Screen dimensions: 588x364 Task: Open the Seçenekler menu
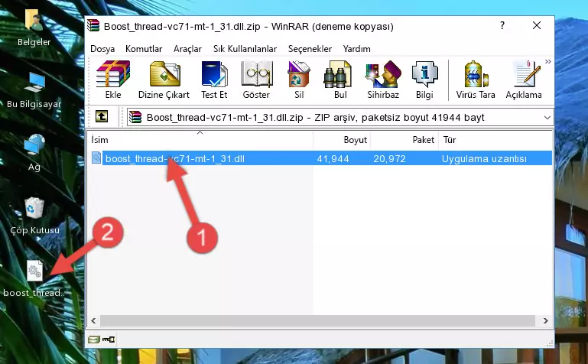(310, 49)
